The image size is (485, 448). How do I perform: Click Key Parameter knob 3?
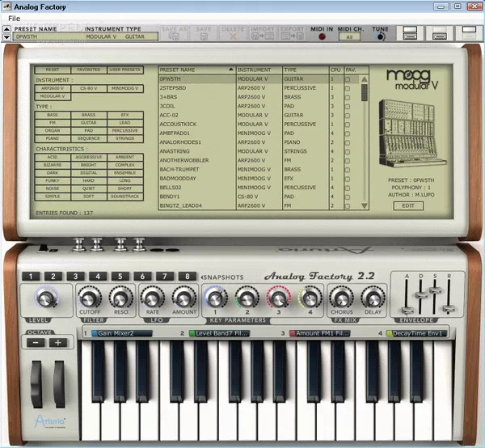coord(279,298)
